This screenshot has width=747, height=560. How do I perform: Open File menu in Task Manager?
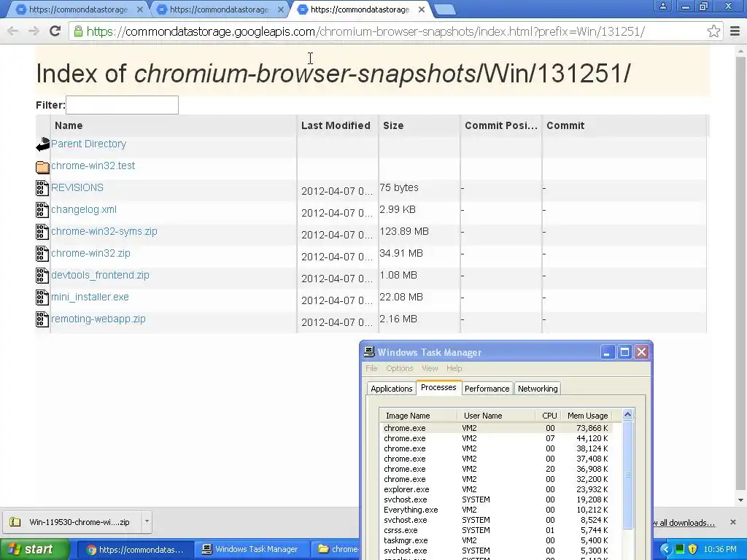371,368
